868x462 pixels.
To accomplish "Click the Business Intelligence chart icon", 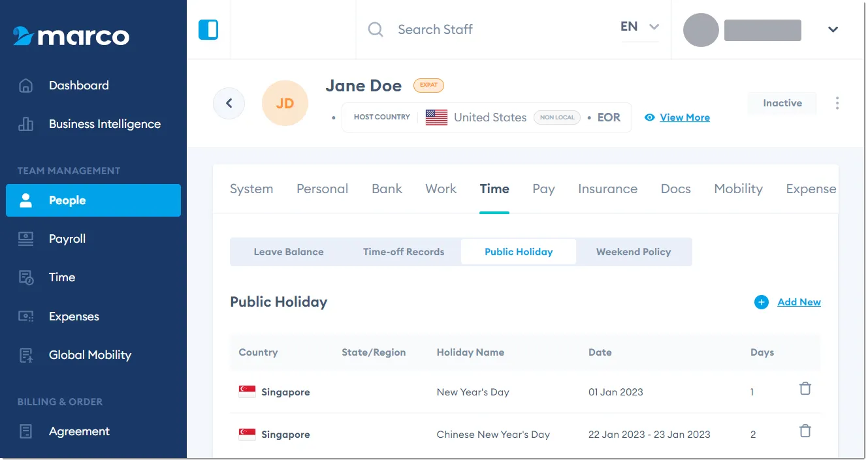I will [26, 124].
